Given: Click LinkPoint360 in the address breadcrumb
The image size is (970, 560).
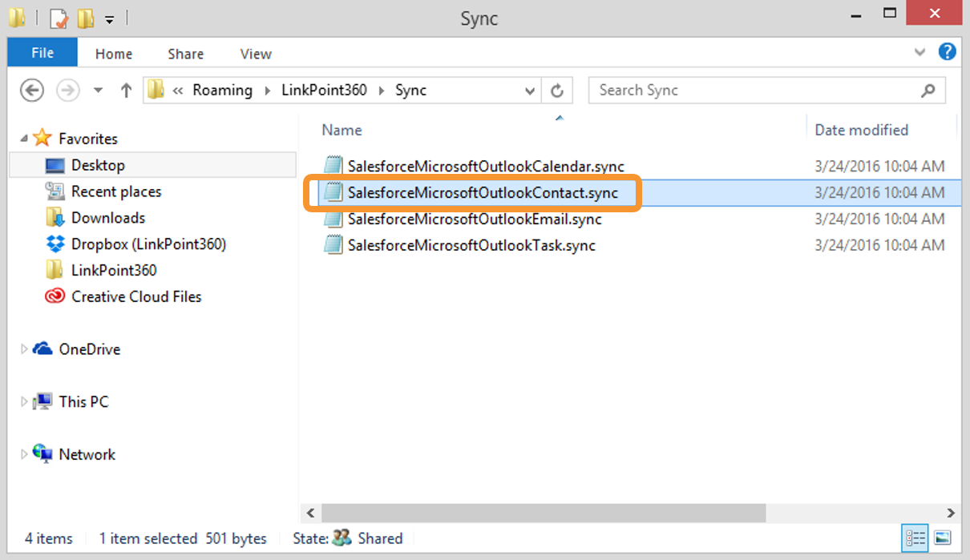Looking at the screenshot, I should coord(324,91).
